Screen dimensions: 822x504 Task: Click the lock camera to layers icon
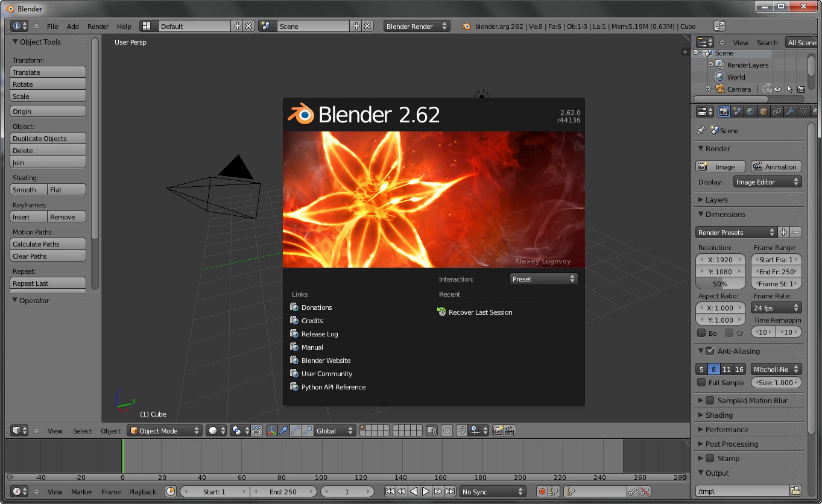[x=431, y=430]
